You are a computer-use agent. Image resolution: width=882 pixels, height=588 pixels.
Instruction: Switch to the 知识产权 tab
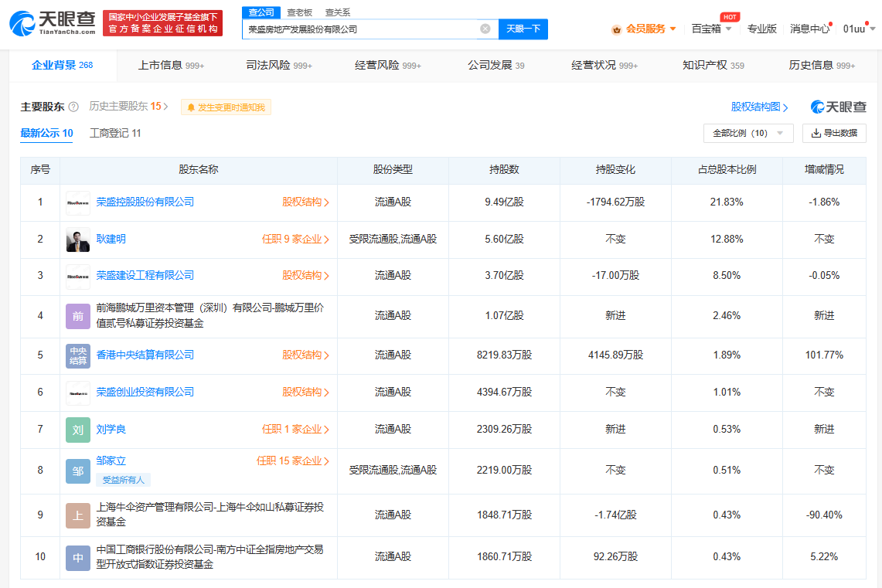pyautogui.click(x=713, y=65)
